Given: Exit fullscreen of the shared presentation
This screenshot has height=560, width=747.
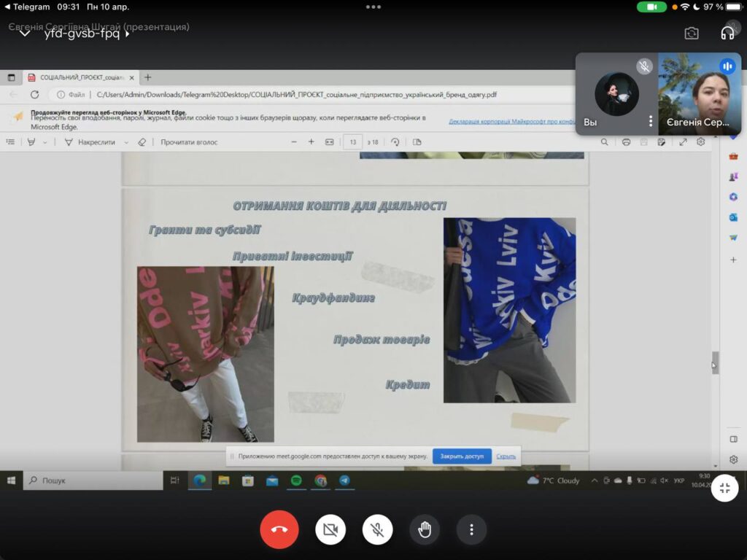Looking at the screenshot, I should click(724, 489).
